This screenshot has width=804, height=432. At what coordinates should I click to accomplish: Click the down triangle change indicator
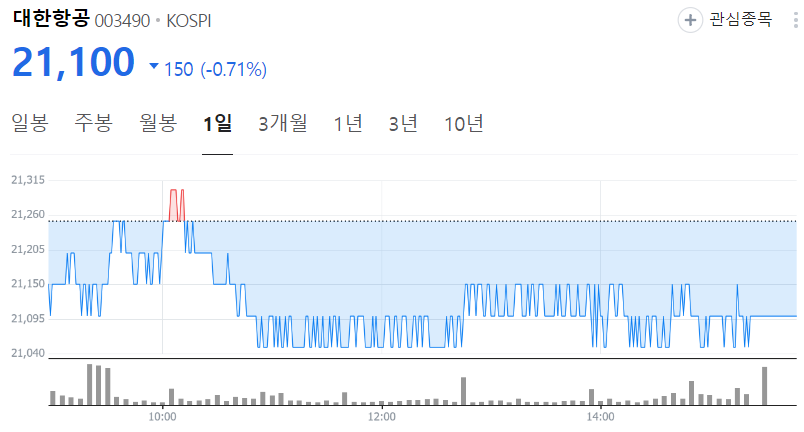tap(154, 66)
